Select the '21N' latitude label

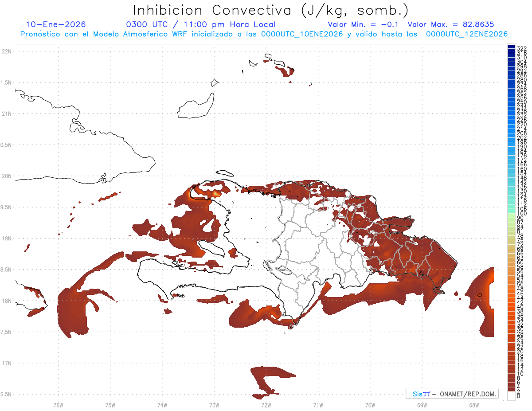click(7, 114)
